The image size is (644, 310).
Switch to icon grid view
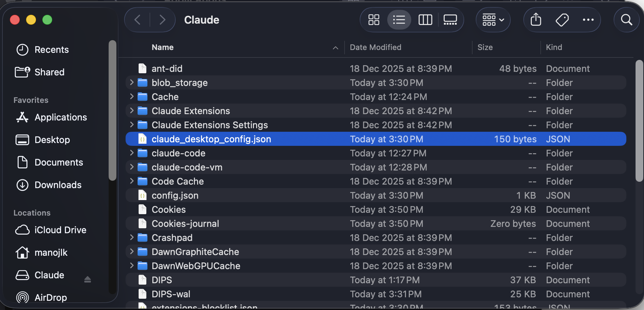coord(373,20)
